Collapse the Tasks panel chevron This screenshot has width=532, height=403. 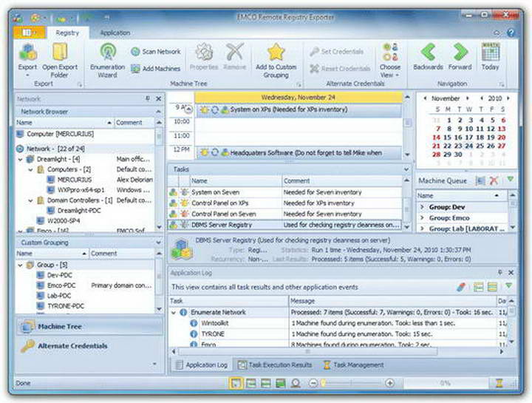coord(406,169)
